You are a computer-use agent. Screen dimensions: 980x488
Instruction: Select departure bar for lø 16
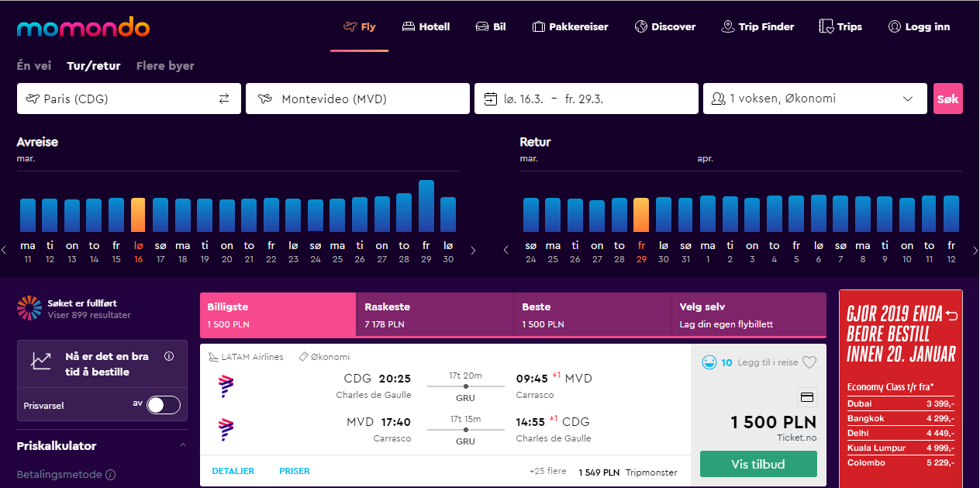pos(138,215)
